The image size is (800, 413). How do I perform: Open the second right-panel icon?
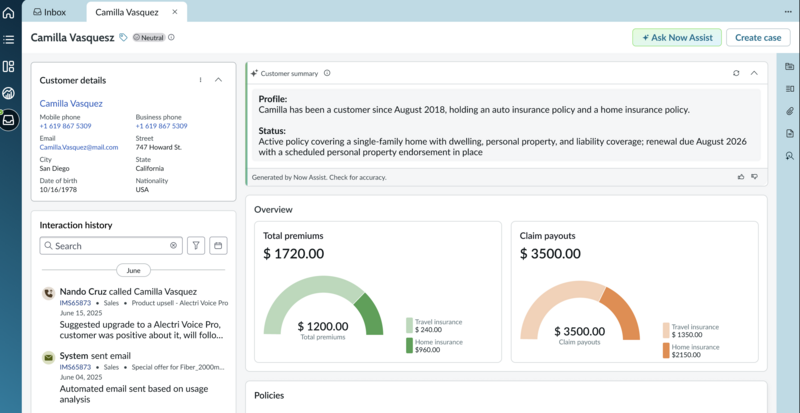[x=789, y=89]
